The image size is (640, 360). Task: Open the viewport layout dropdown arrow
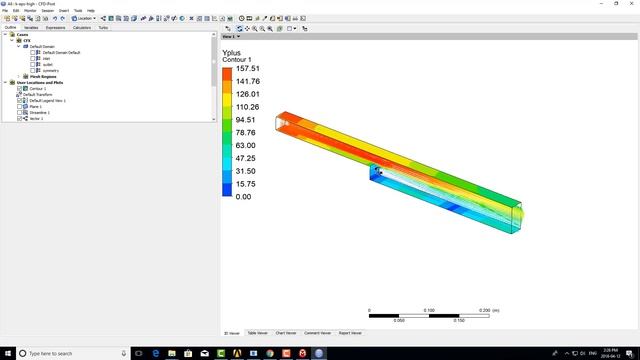295,29
